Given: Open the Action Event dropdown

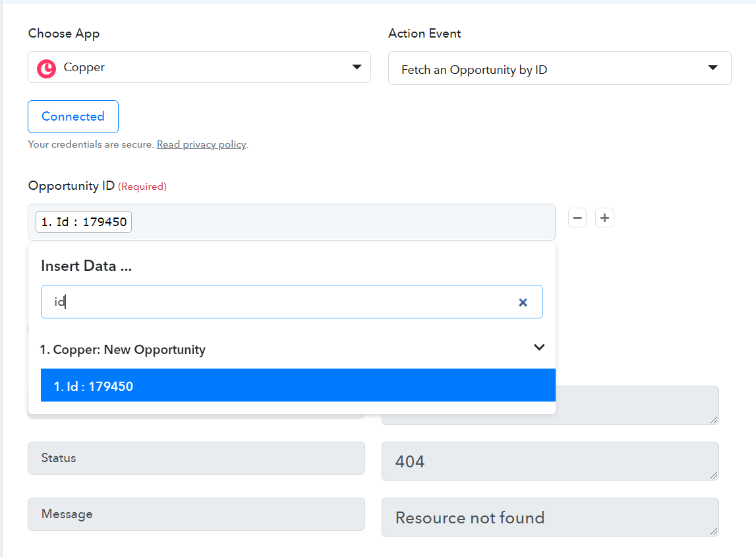Looking at the screenshot, I should (560, 69).
